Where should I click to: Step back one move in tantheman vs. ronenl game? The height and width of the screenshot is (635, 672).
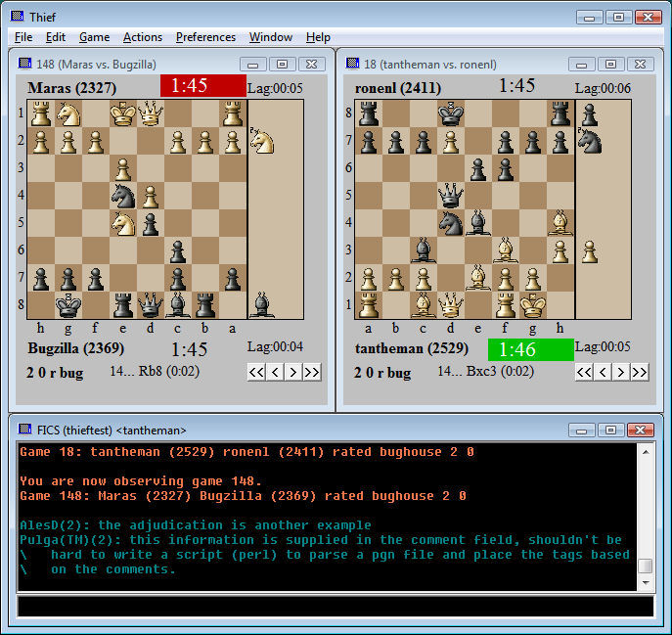(603, 372)
